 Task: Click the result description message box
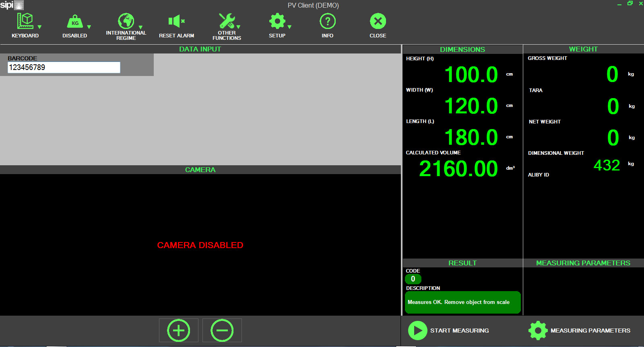pos(462,302)
